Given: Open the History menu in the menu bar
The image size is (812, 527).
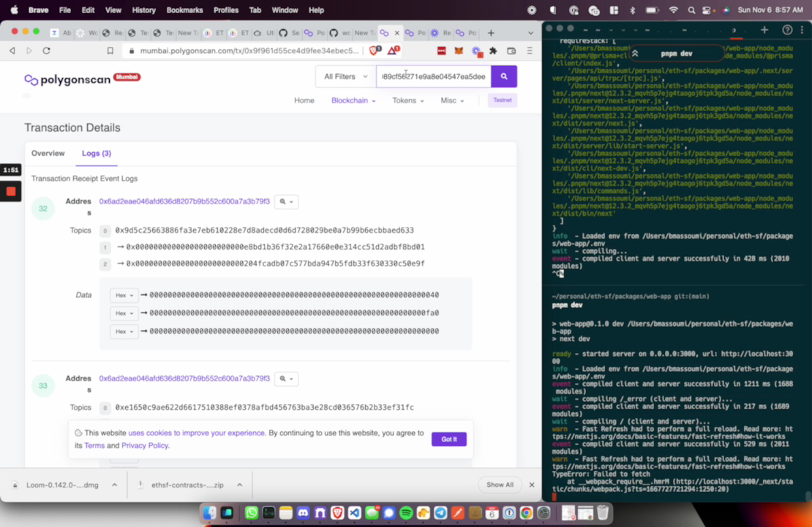Looking at the screenshot, I should click(x=143, y=10).
